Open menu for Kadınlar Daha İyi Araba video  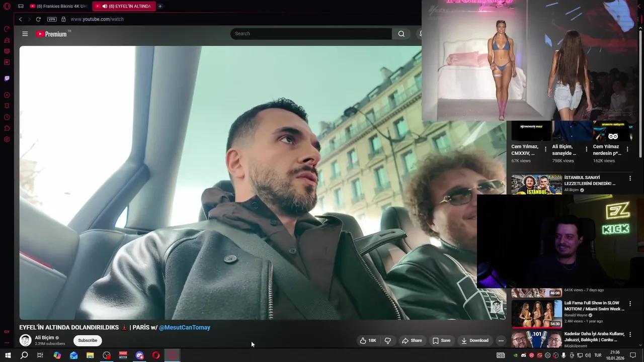coord(630,334)
